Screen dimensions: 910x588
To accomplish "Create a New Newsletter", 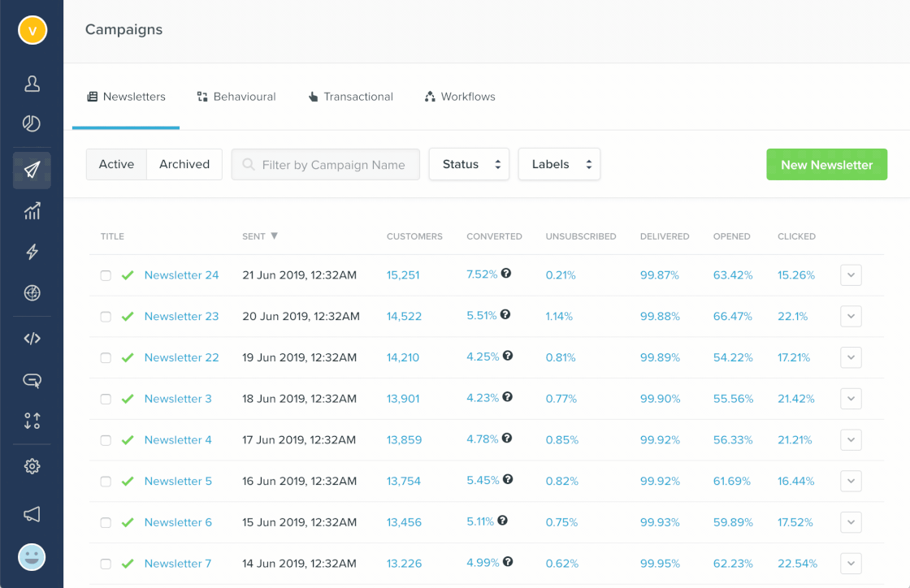I will click(x=826, y=165).
